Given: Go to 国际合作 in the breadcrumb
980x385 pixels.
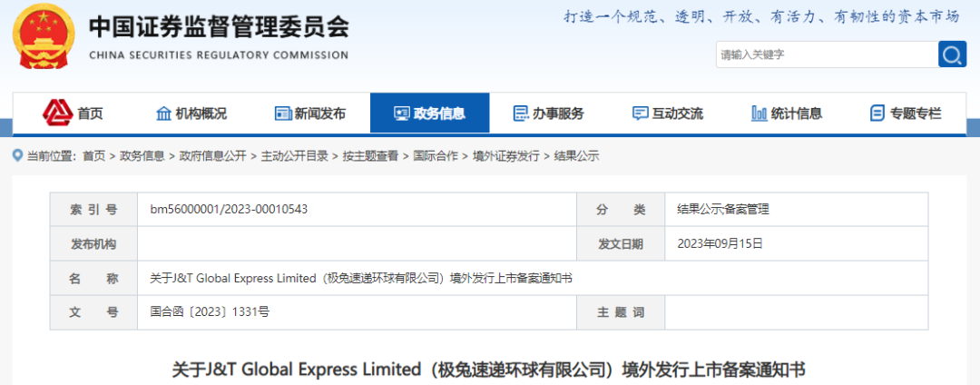Looking at the screenshot, I should click(x=435, y=156).
